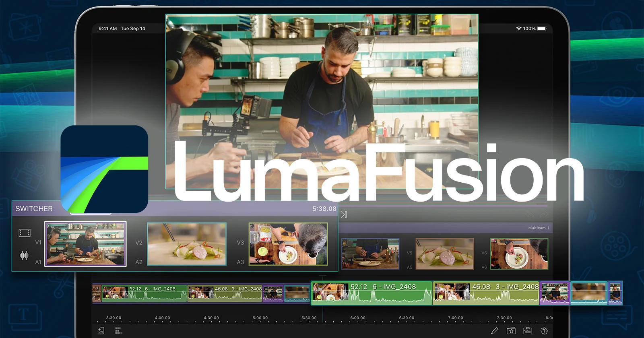644x338 pixels.
Task: Tap the video film-strip icon in Switcher
Action: [25, 233]
